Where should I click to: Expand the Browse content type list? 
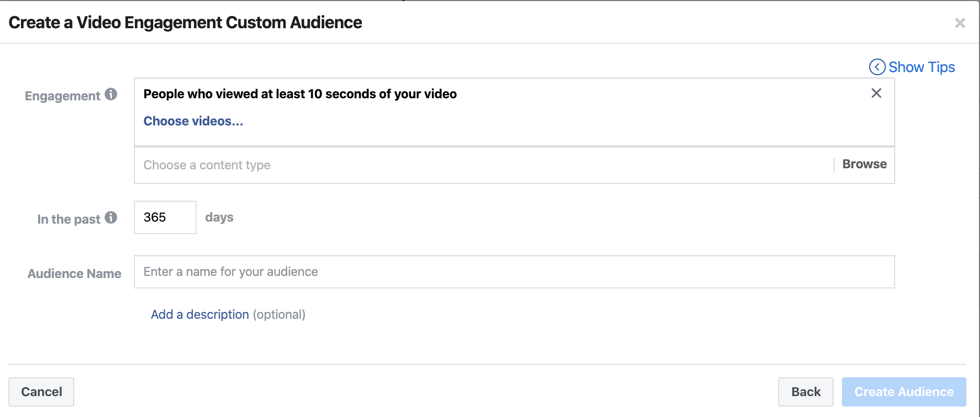click(864, 164)
